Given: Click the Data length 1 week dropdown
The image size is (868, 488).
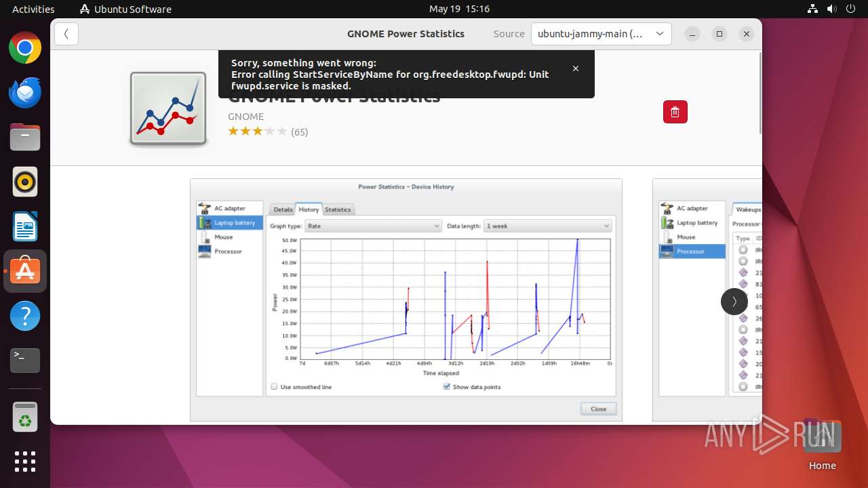Looking at the screenshot, I should (548, 226).
